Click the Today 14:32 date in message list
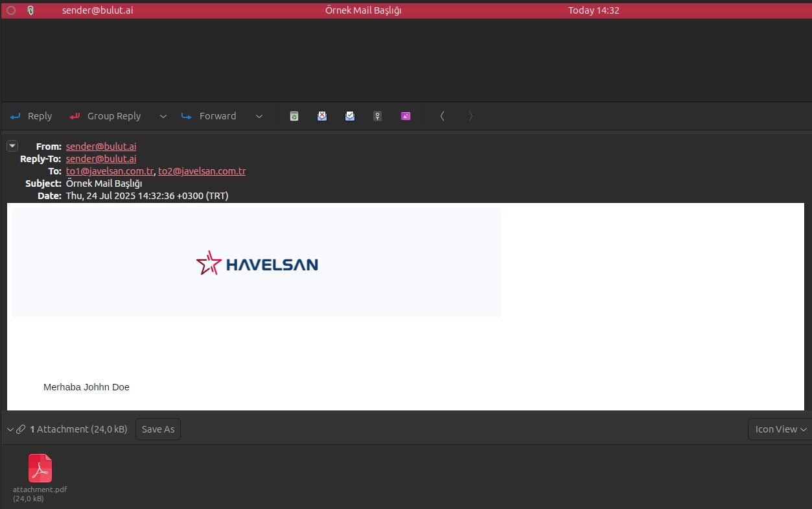Viewport: 812px width, 509px height. 594,10
